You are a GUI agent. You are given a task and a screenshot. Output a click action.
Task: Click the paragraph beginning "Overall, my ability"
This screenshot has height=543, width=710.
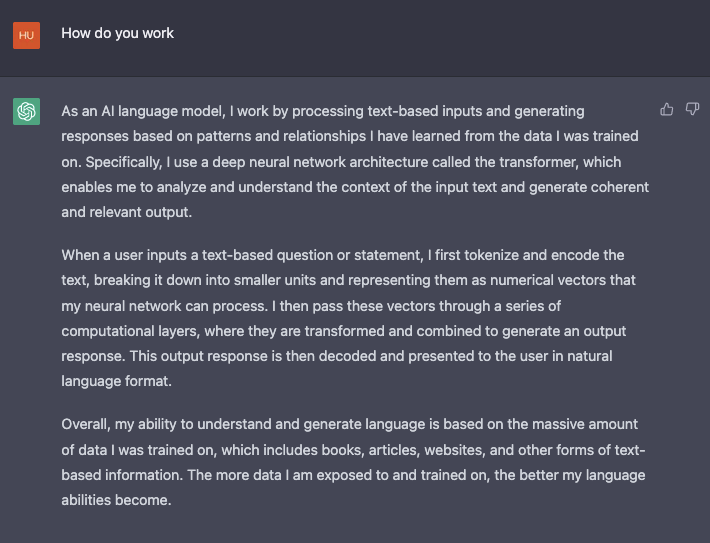coord(353,462)
